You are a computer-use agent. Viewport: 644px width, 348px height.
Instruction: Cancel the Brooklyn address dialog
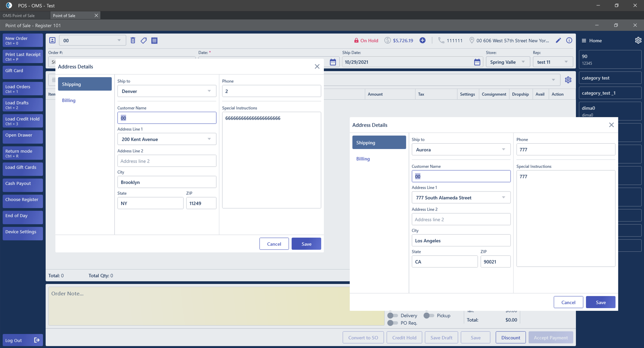click(274, 244)
